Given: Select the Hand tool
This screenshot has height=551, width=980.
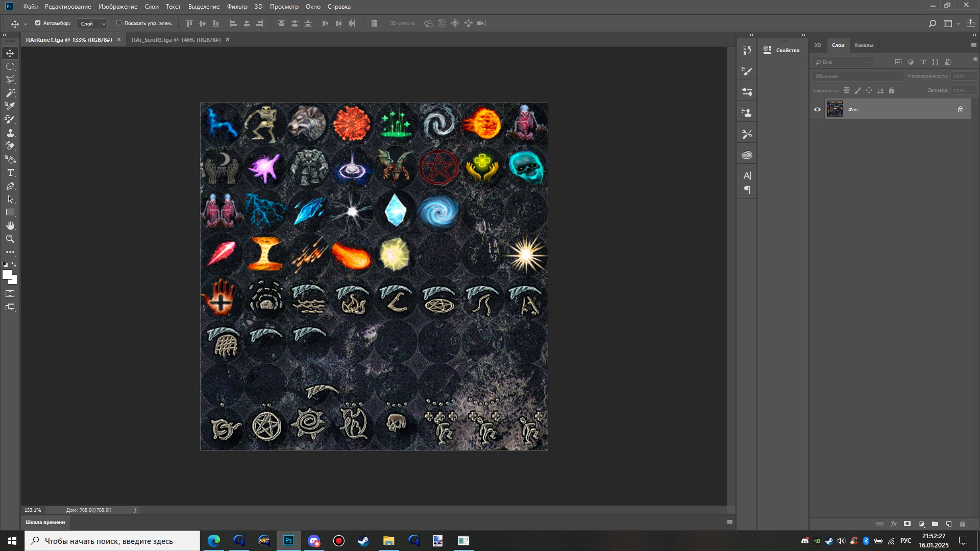Looking at the screenshot, I should pyautogui.click(x=10, y=226).
